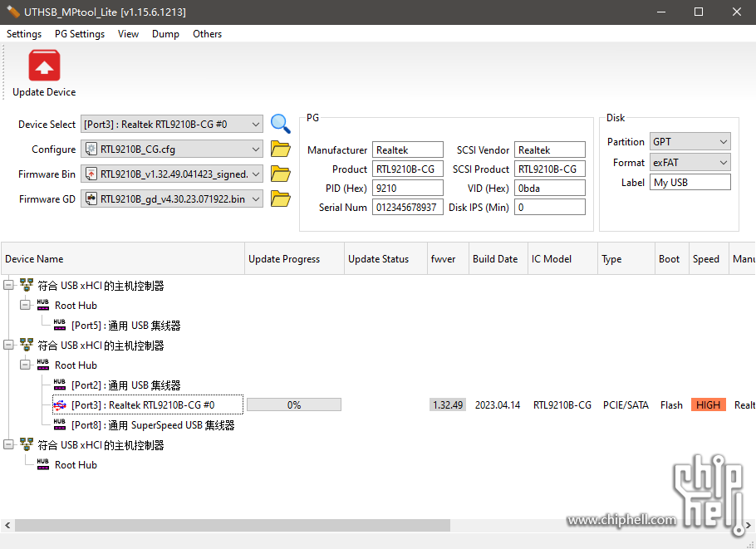Collapse the second Root Hub node

25,365
